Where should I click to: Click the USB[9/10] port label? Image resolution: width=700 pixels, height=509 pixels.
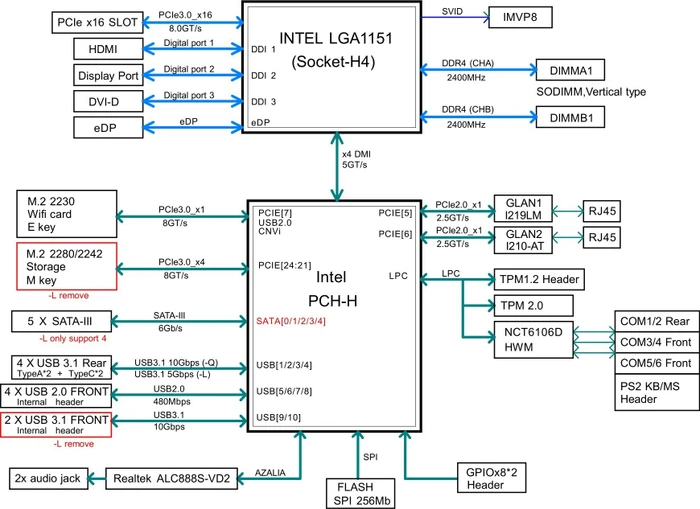tap(279, 417)
